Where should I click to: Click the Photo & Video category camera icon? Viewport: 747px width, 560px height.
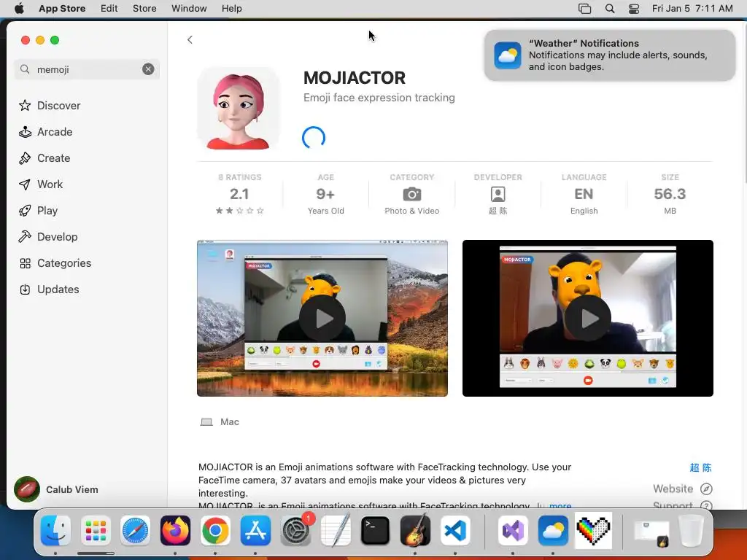tap(412, 194)
